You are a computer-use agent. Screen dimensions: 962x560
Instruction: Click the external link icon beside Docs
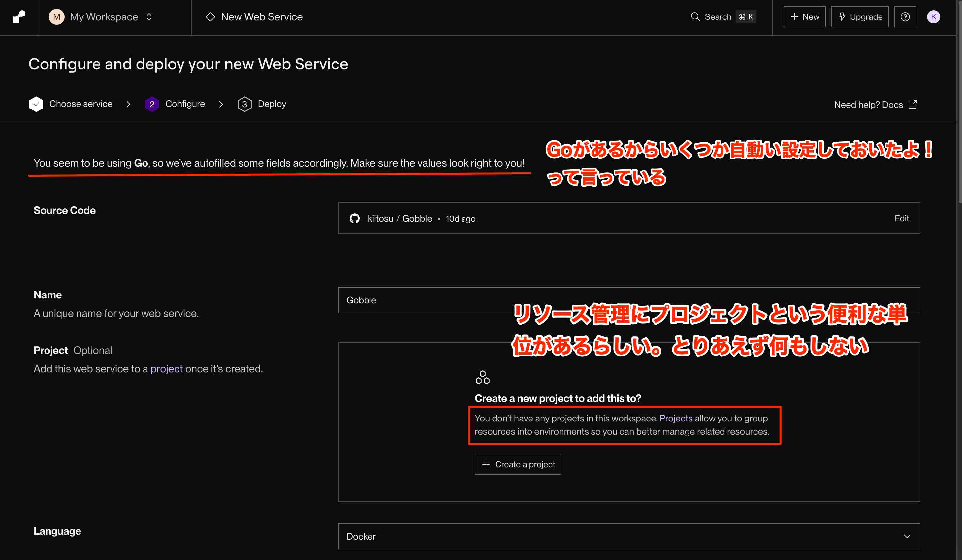point(913,104)
